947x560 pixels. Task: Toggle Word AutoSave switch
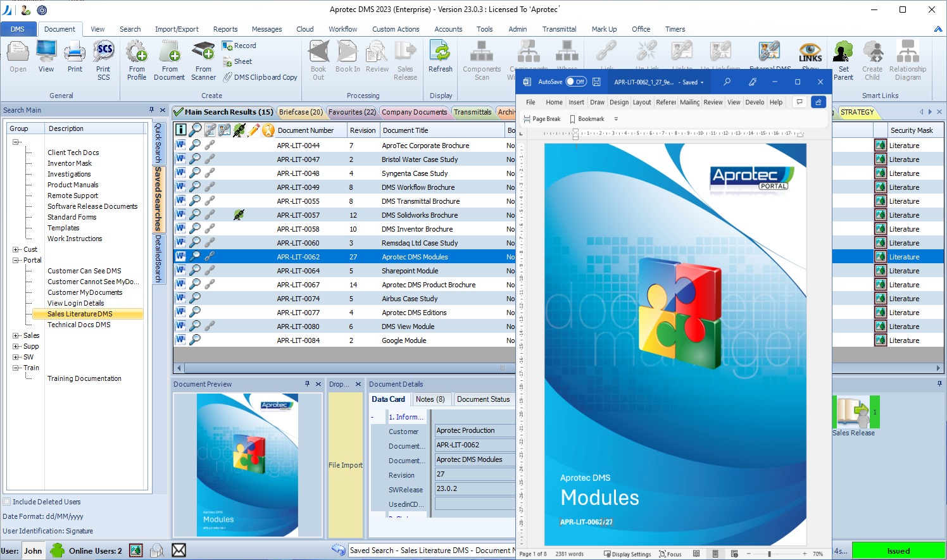[x=576, y=82]
